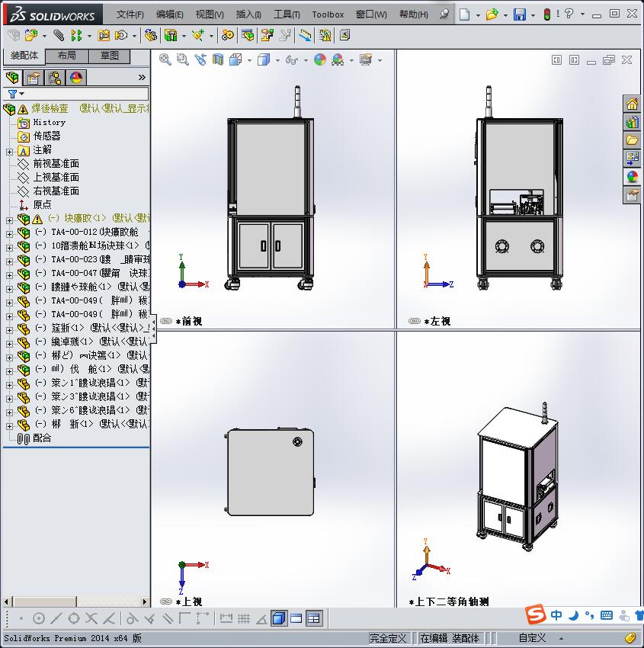Image resolution: width=644 pixels, height=648 pixels.
Task: Open the 窗口(W) menu
Action: (371, 14)
